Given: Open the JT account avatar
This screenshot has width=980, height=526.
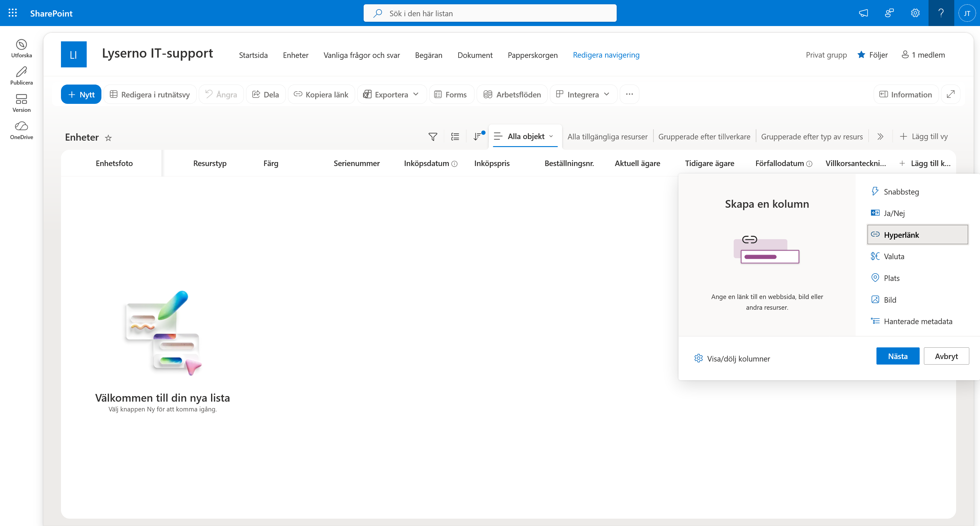Looking at the screenshot, I should [x=967, y=13].
